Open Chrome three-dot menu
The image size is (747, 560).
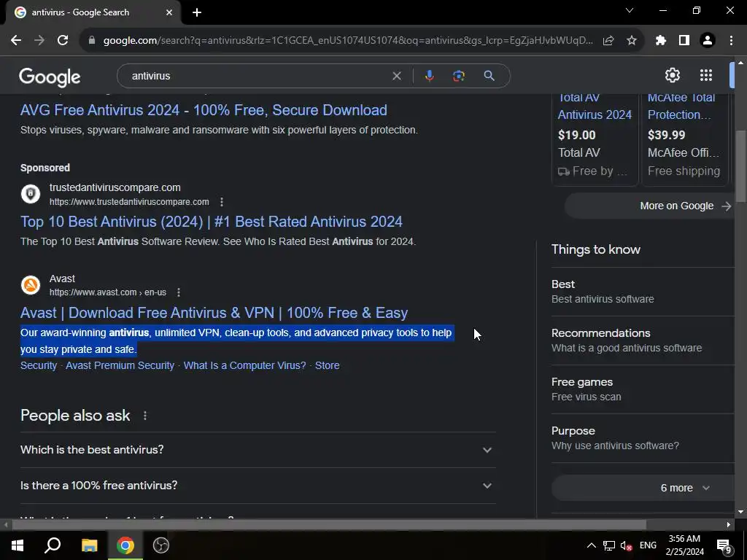pyautogui.click(x=731, y=41)
